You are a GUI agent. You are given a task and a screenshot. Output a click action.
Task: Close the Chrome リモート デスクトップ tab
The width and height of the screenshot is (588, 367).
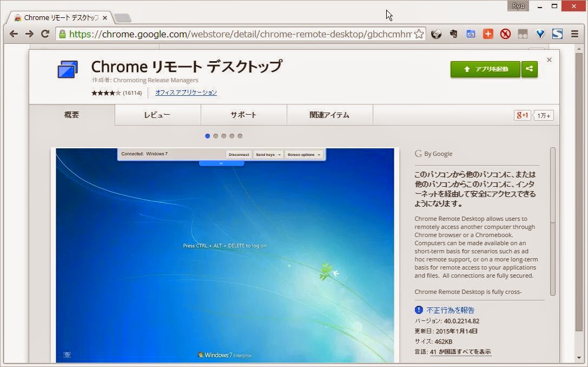pos(104,18)
